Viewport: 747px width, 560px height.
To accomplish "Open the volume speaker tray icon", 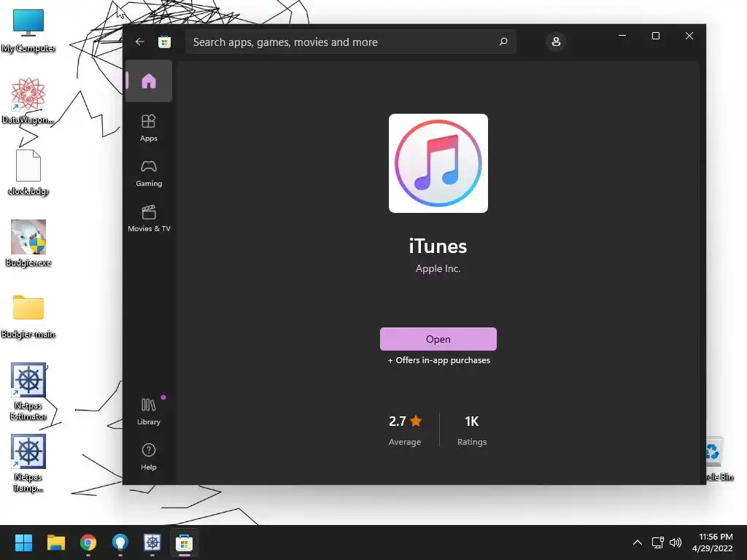I will coord(676,542).
